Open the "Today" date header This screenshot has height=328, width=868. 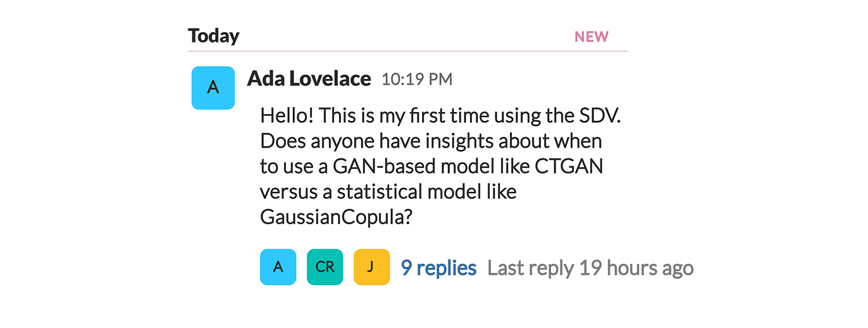point(214,36)
